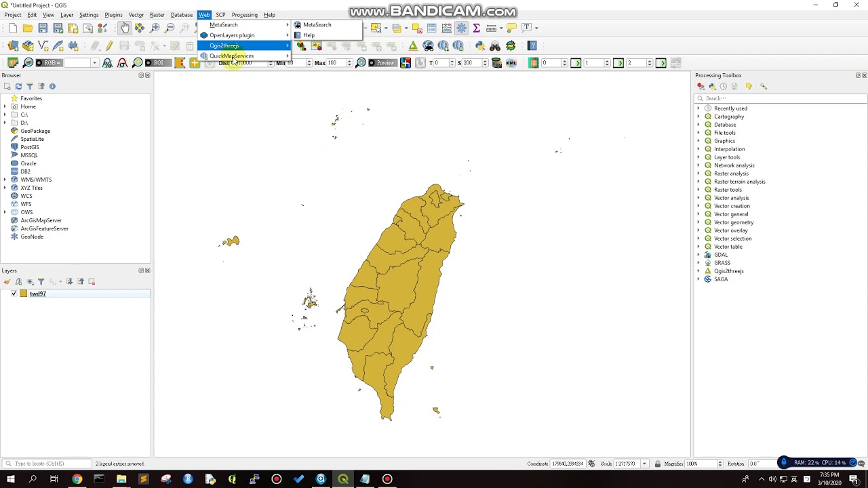Remove selected layer icon in Layers panel

(x=92, y=281)
